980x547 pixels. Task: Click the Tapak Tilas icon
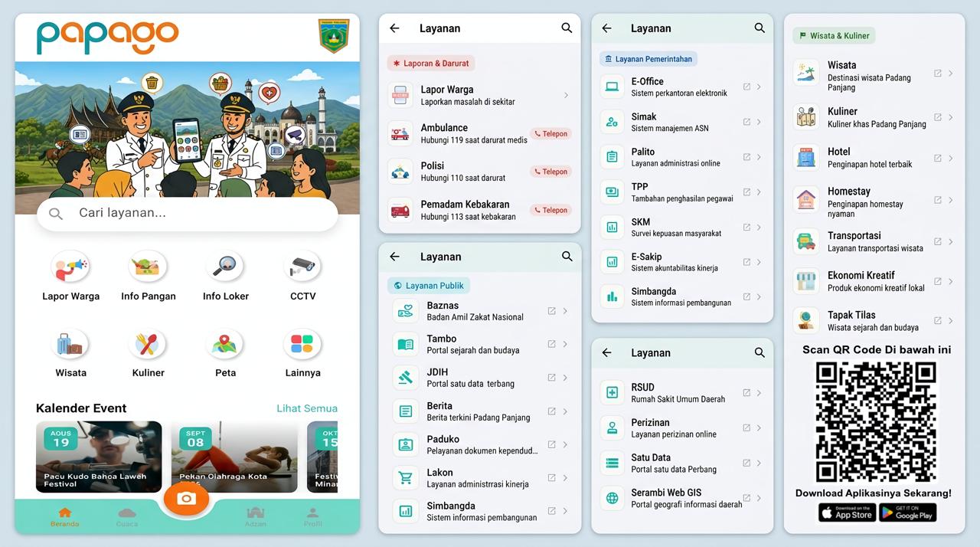point(805,320)
